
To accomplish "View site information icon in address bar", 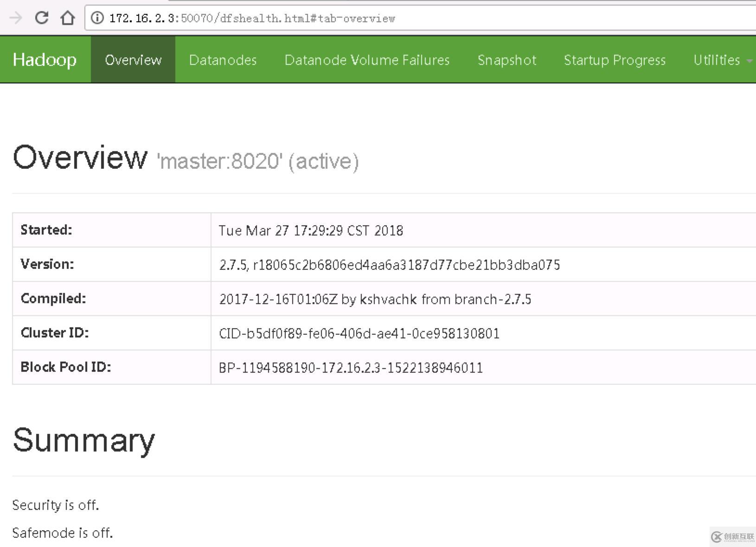I will click(97, 18).
